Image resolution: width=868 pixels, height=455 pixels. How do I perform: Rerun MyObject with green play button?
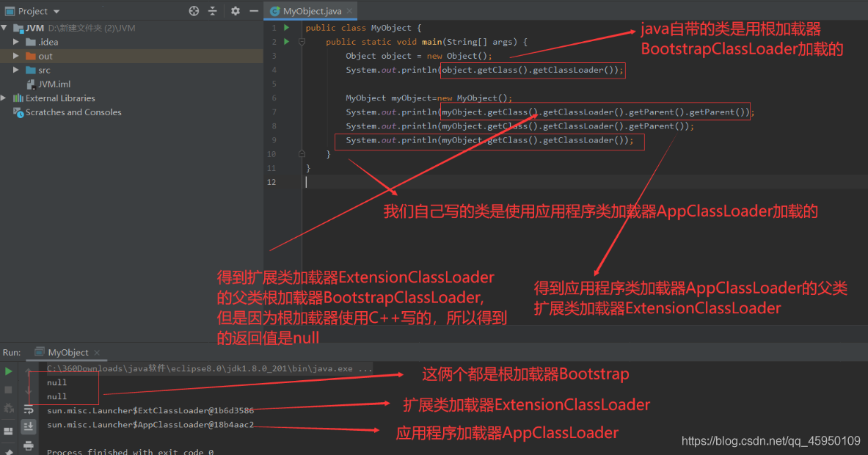8,371
